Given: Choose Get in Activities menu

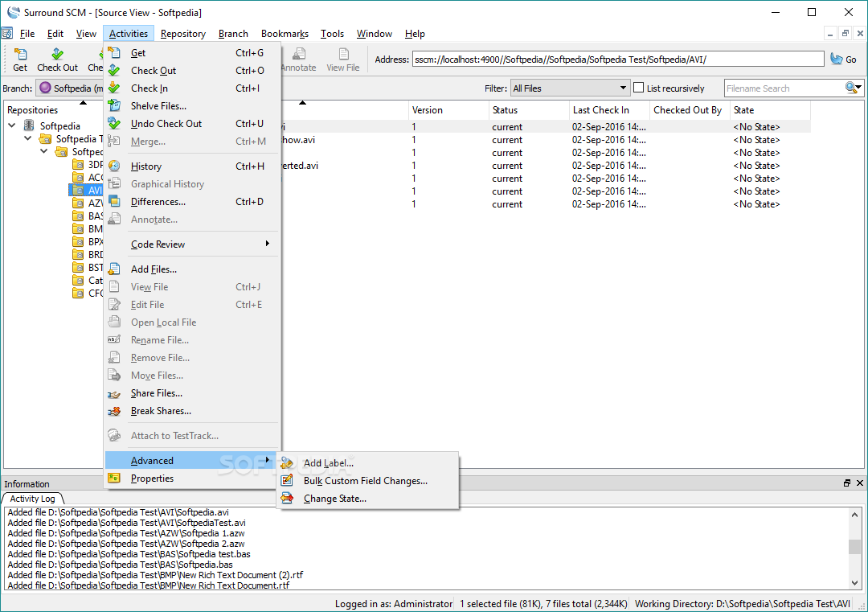Looking at the screenshot, I should tap(192, 53).
